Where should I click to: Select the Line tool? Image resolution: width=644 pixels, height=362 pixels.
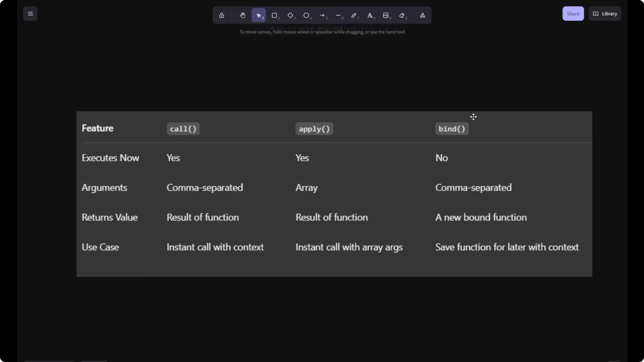pos(338,15)
